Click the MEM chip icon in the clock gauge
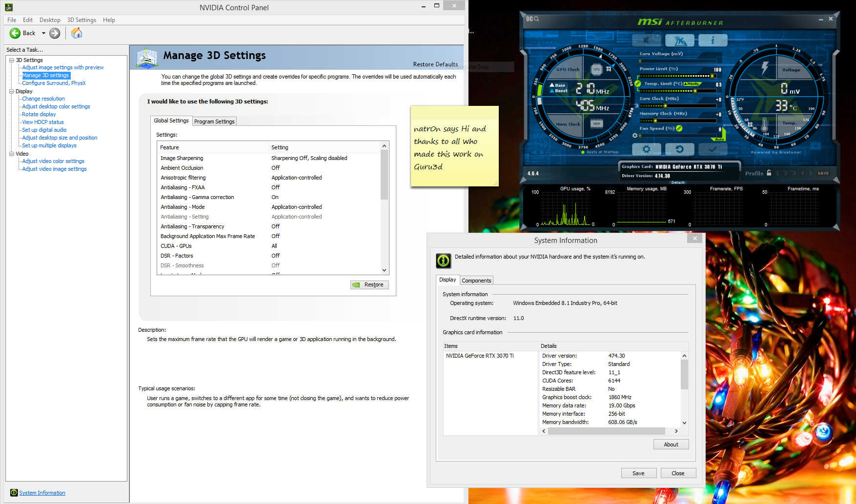 596,124
